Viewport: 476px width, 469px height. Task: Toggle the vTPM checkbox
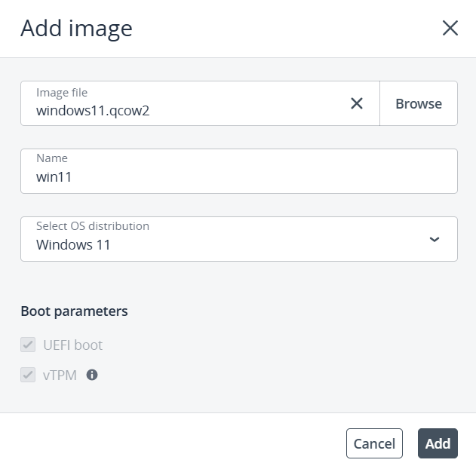coord(28,375)
